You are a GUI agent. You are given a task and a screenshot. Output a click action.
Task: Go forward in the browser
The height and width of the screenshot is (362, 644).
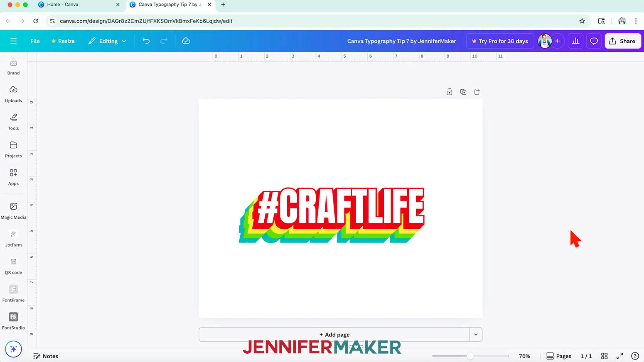(x=22, y=21)
